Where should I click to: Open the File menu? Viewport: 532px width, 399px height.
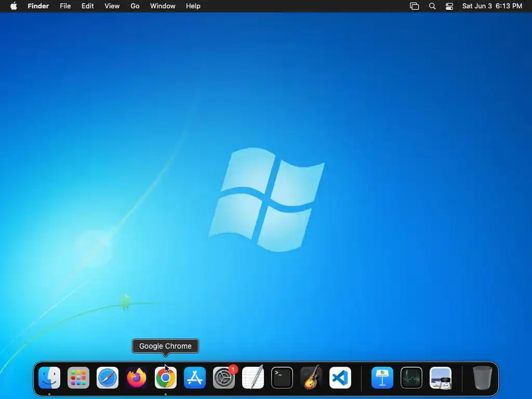pos(65,6)
